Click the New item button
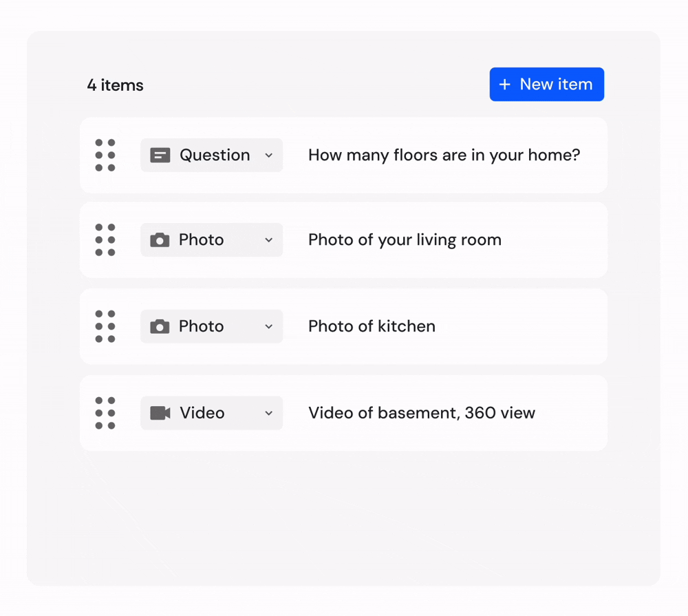The height and width of the screenshot is (616, 688). click(x=547, y=84)
